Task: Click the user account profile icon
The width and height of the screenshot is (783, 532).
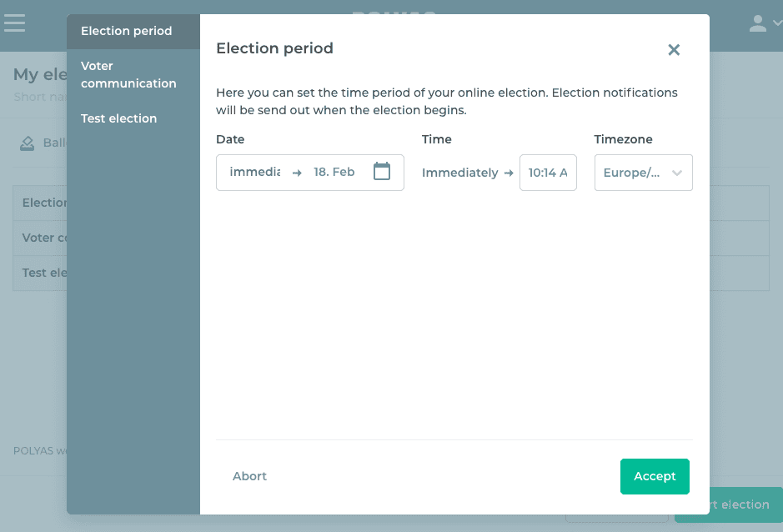Action: click(x=757, y=23)
